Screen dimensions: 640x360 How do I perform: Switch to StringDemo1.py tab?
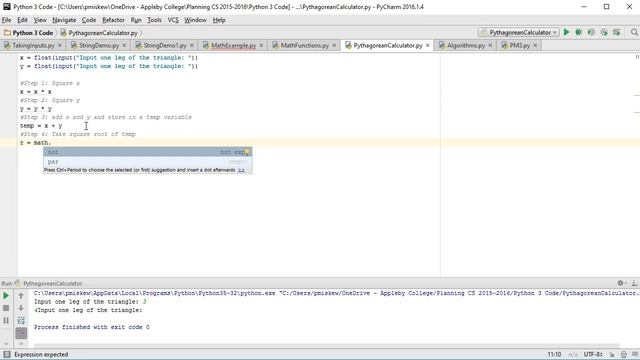point(164,45)
